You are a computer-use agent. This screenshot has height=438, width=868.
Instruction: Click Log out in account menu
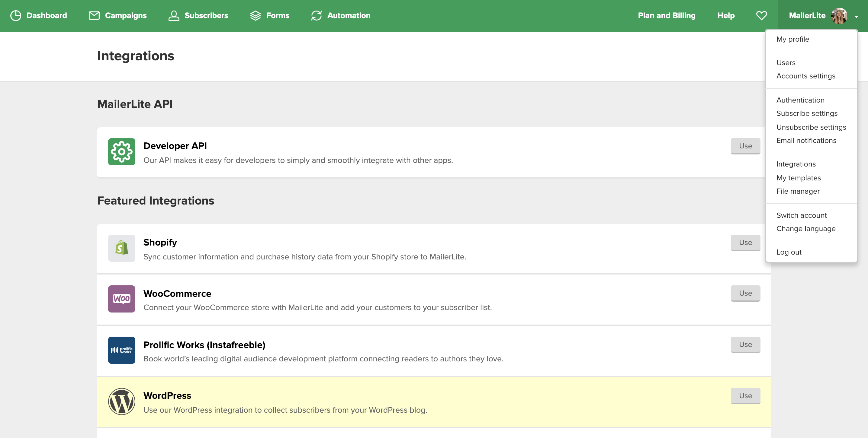(789, 252)
